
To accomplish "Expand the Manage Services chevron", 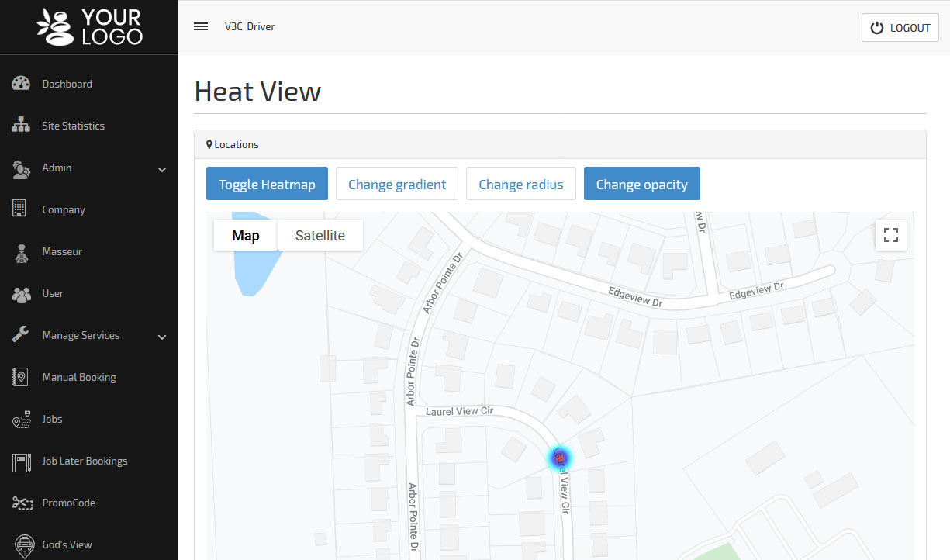I will point(162,337).
